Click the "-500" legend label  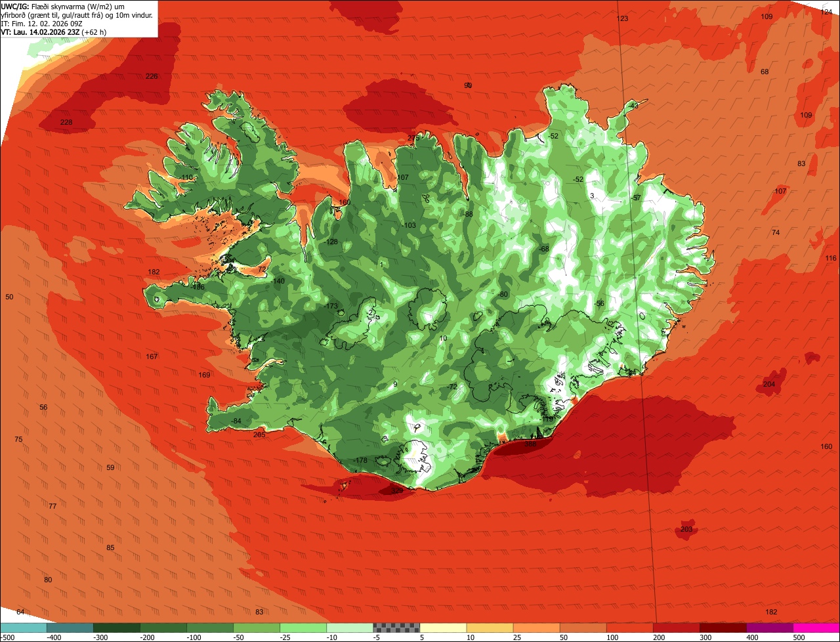pos(7,637)
